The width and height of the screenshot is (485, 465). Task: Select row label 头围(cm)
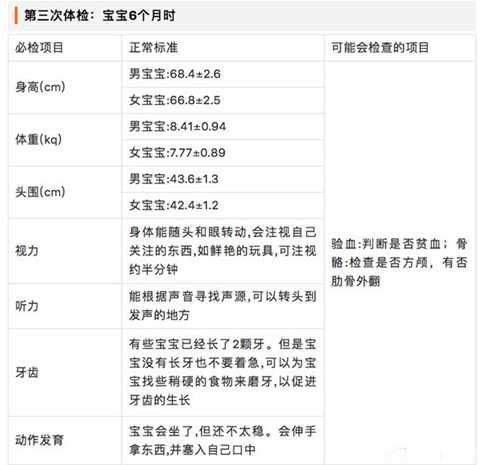point(40,192)
